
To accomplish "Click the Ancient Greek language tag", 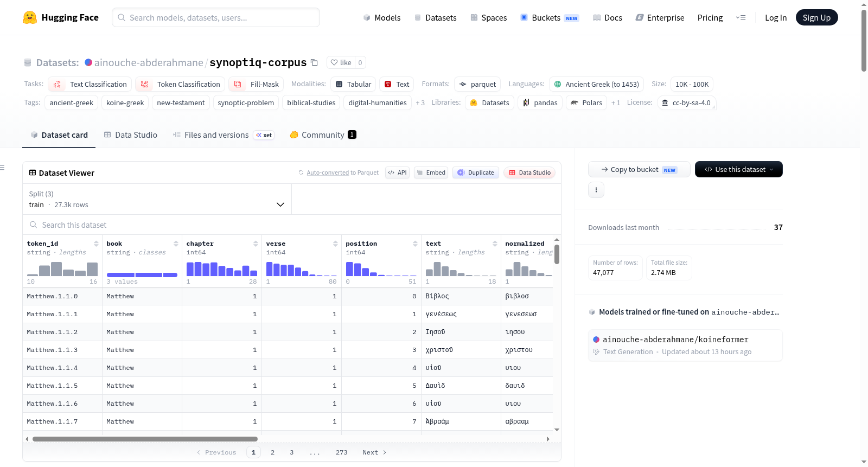I will tap(596, 84).
